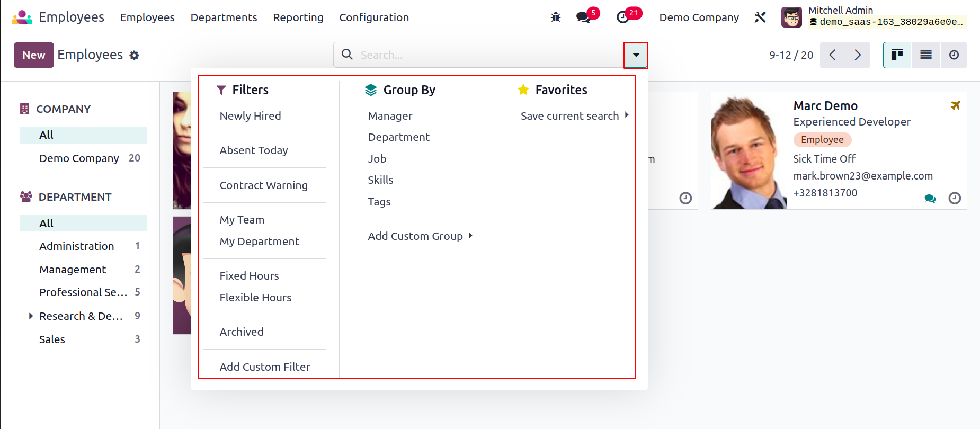This screenshot has height=429, width=980.
Task: Open the Configuration menu
Action: click(374, 17)
